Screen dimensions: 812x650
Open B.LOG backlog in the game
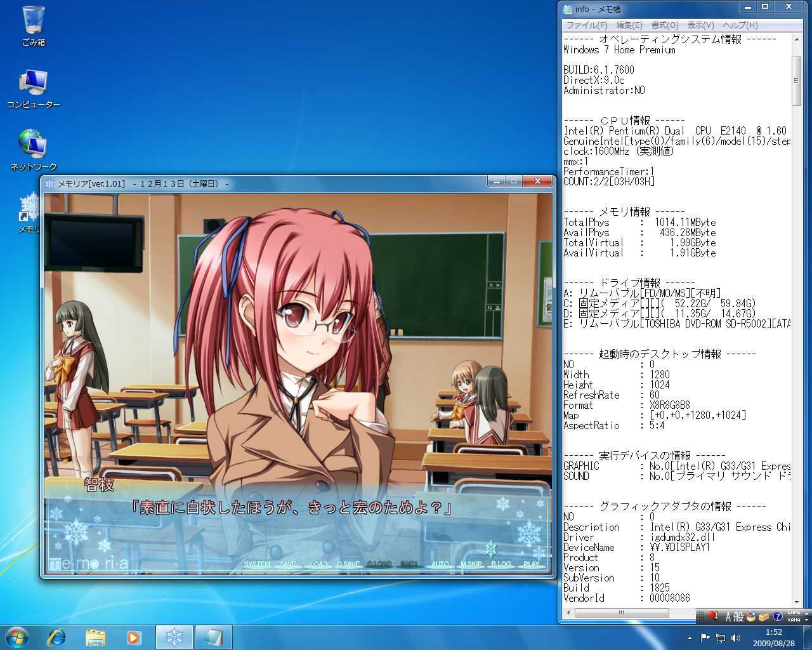[501, 564]
